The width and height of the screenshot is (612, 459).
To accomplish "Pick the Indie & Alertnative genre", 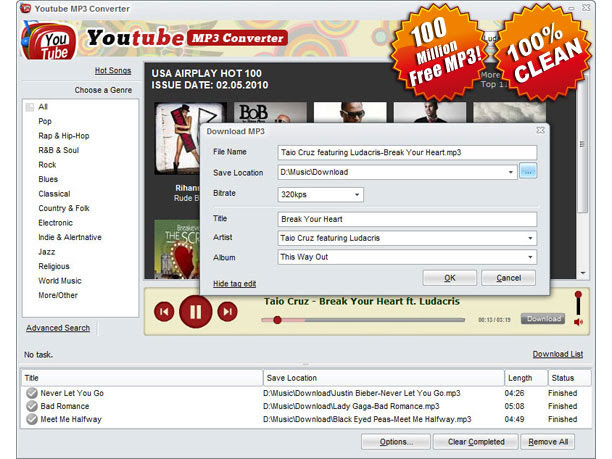I will [x=70, y=237].
